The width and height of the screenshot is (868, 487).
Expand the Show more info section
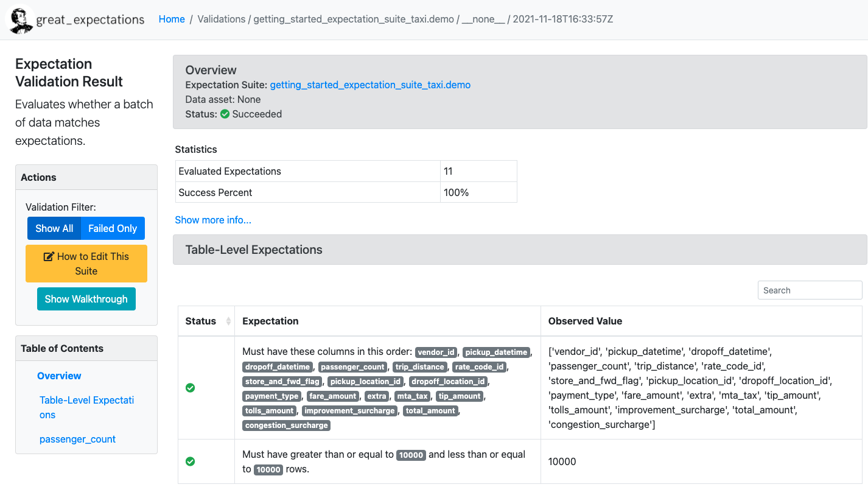pyautogui.click(x=213, y=220)
